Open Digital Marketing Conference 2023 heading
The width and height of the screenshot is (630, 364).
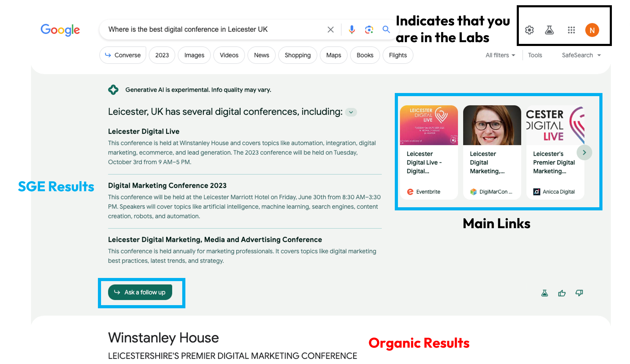(x=167, y=185)
